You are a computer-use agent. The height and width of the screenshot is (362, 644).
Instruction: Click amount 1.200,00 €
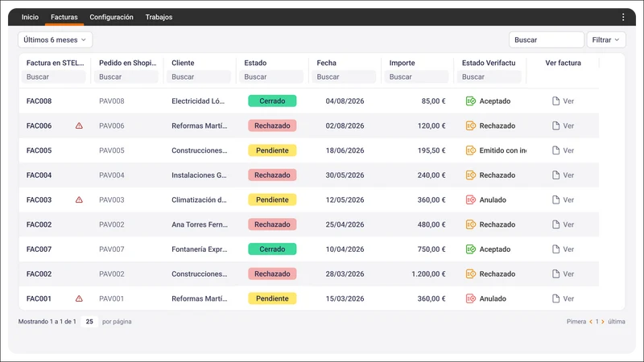(428, 274)
